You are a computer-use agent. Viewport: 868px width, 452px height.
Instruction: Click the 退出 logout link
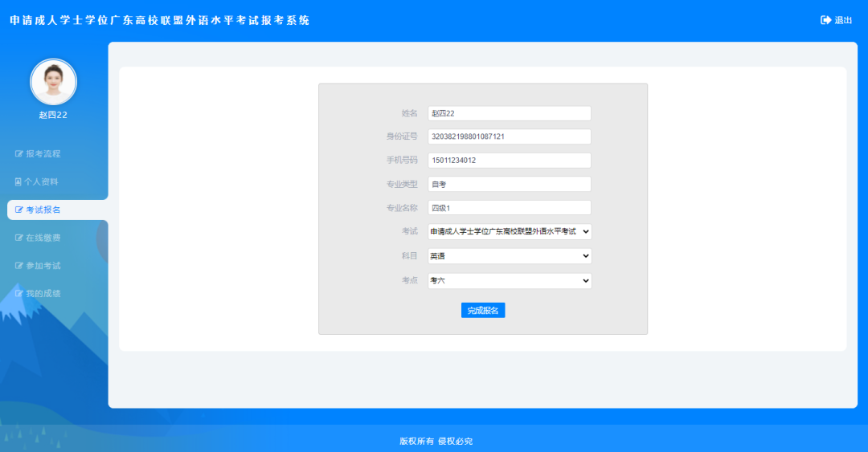843,20
